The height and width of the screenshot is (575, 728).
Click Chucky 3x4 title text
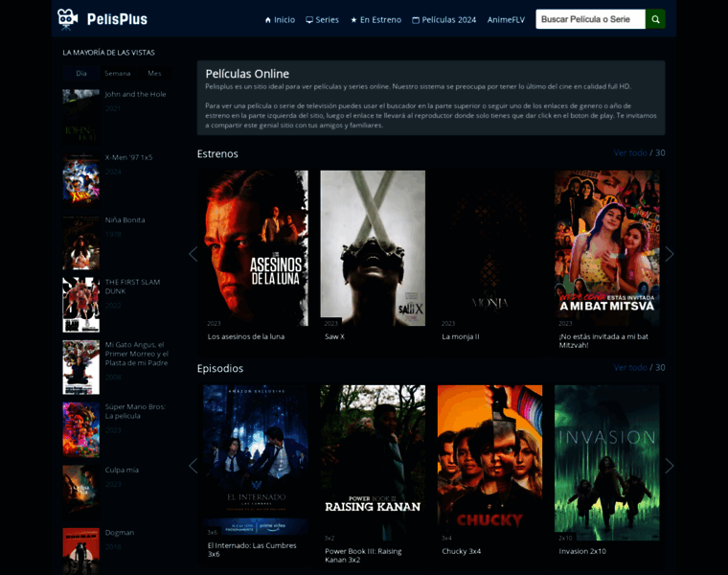pos(462,551)
